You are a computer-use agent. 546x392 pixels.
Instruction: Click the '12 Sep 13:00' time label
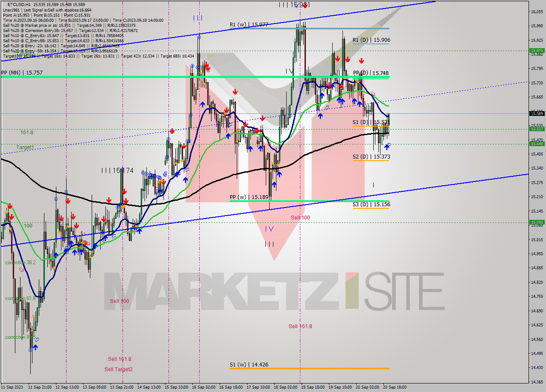pos(67,387)
